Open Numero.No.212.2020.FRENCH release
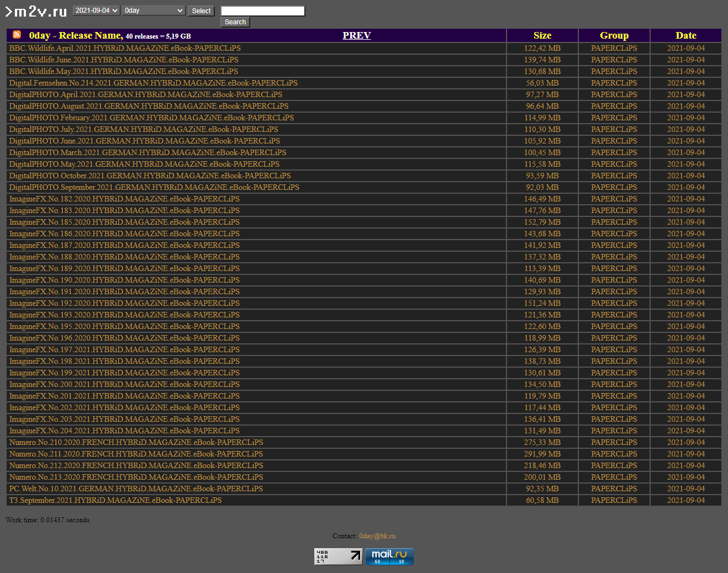 pyautogui.click(x=136, y=465)
